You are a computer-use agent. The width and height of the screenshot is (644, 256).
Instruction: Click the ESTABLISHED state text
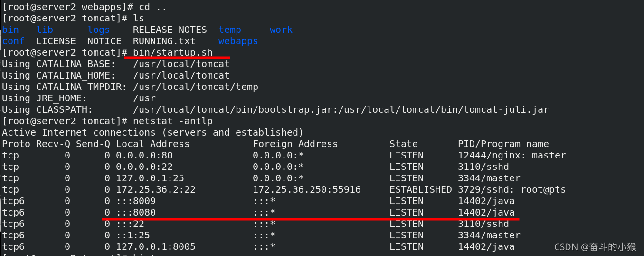[x=421, y=189]
